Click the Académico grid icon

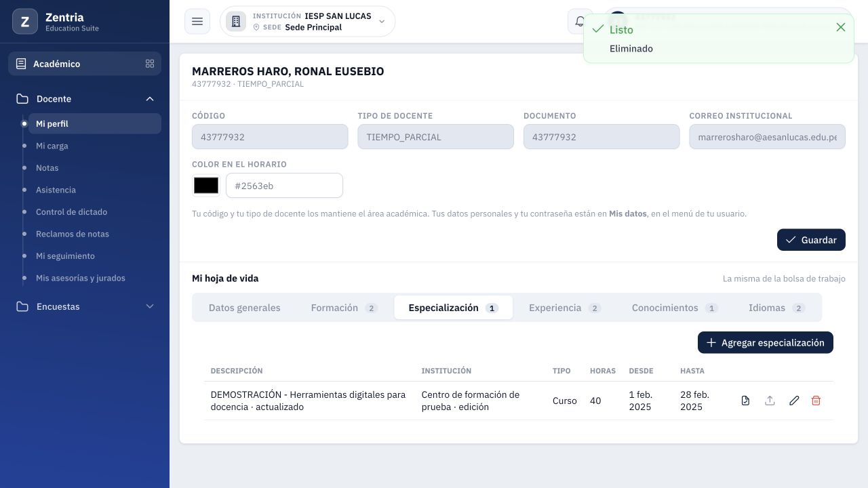coord(150,64)
